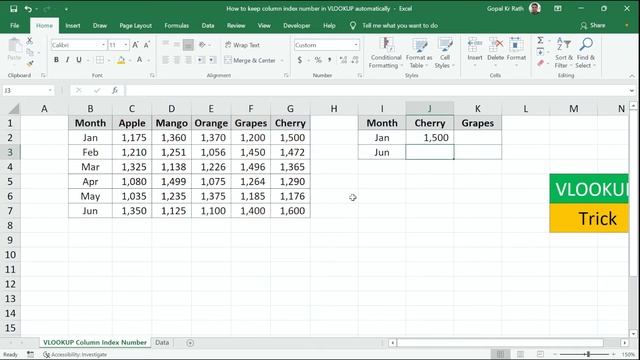Open the File tab
This screenshot has width=640, height=360.
[x=15, y=25]
